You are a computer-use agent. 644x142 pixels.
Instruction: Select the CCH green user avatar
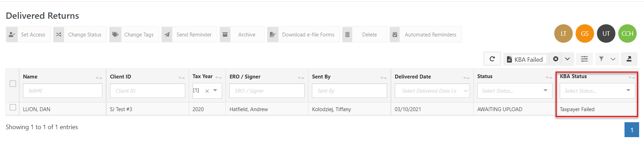(x=627, y=34)
